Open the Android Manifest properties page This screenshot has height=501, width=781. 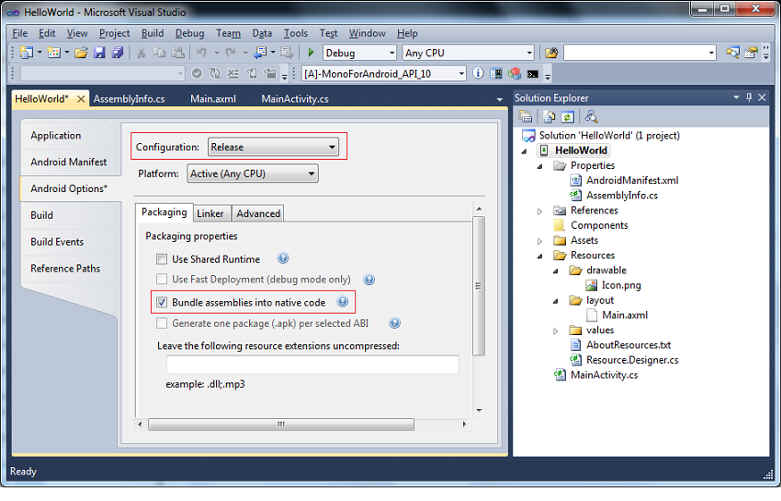tap(69, 162)
